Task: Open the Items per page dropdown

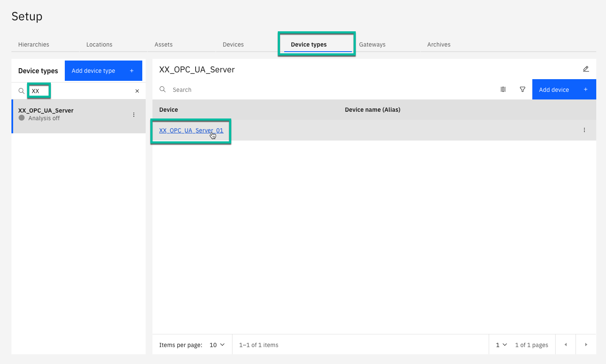Action: (217, 345)
